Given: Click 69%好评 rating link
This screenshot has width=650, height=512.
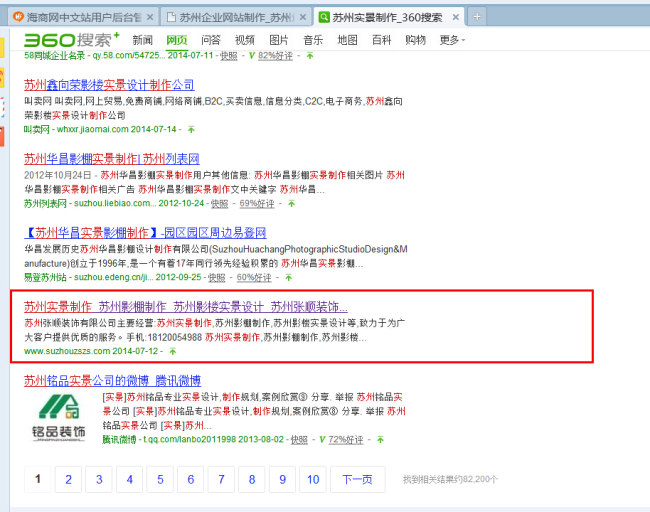Looking at the screenshot, I should (x=257, y=204).
